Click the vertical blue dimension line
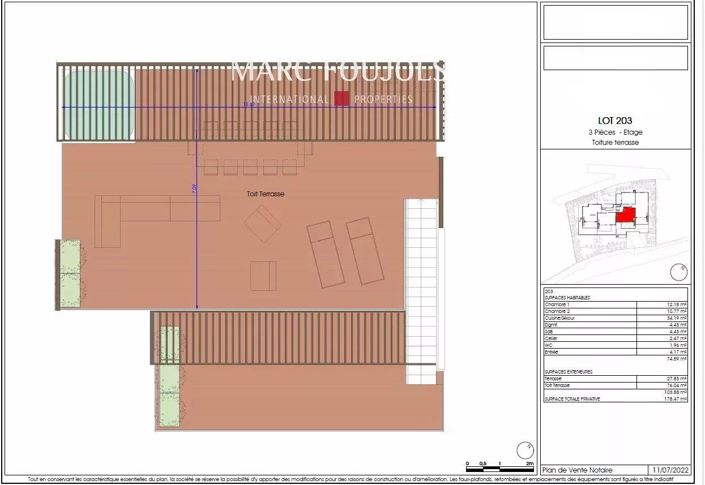The image size is (705, 485). tap(197, 190)
